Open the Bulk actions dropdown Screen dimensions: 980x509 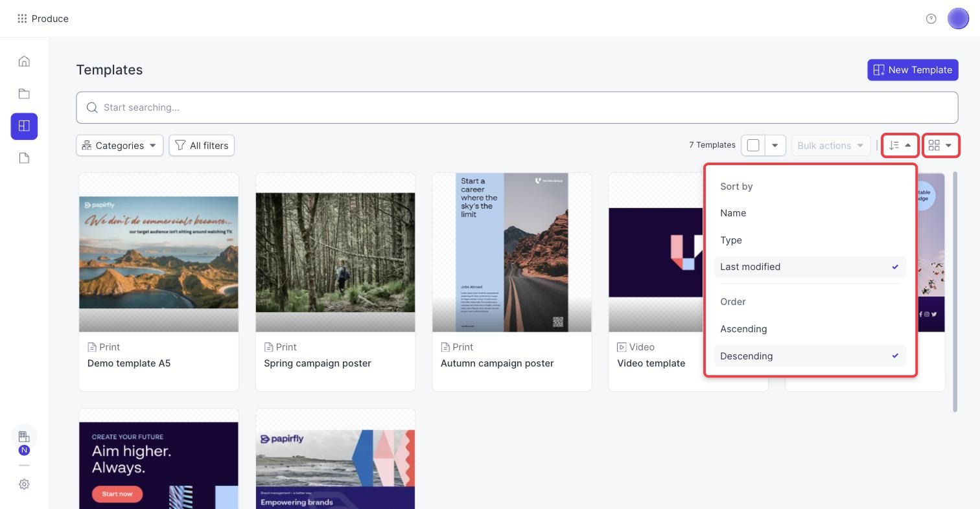(x=831, y=145)
